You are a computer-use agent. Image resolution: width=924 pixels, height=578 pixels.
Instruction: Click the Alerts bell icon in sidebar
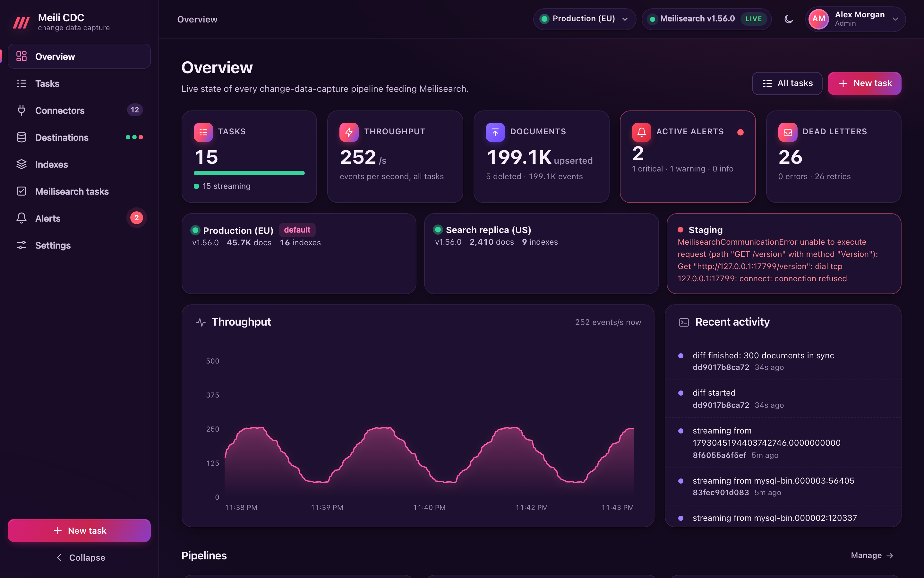coord(21,218)
